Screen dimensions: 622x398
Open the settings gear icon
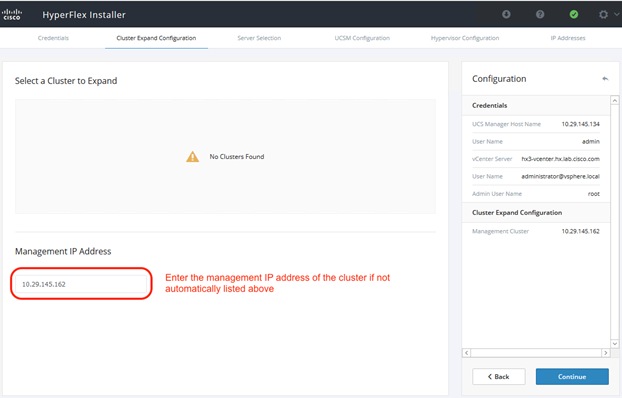click(603, 14)
